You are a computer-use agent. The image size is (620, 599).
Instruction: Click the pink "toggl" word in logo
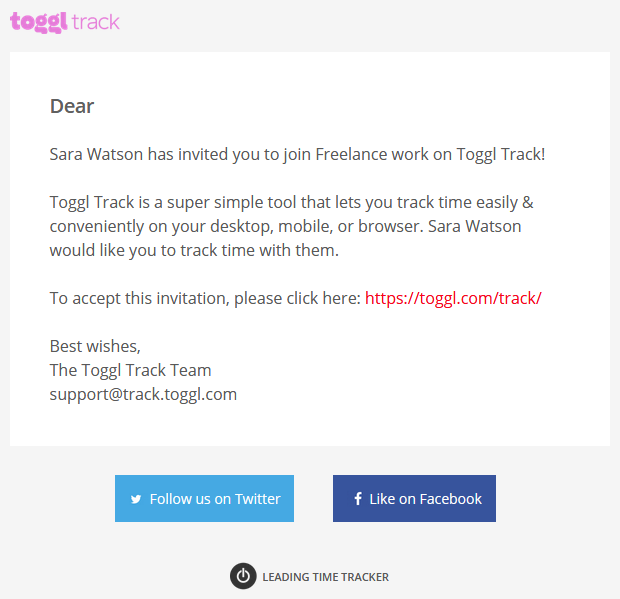[39, 21]
